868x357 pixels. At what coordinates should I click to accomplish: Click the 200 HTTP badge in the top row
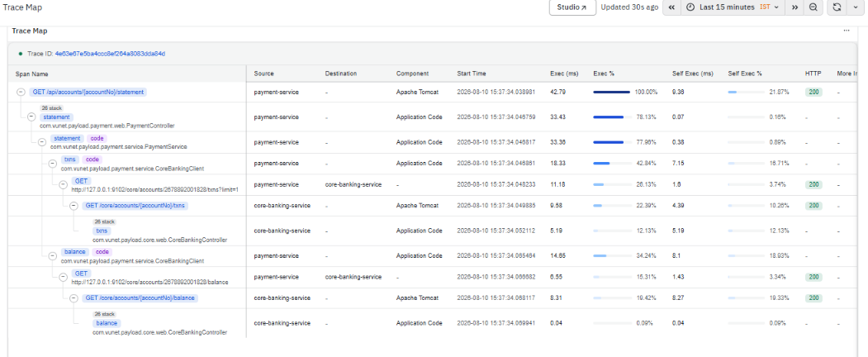813,93
